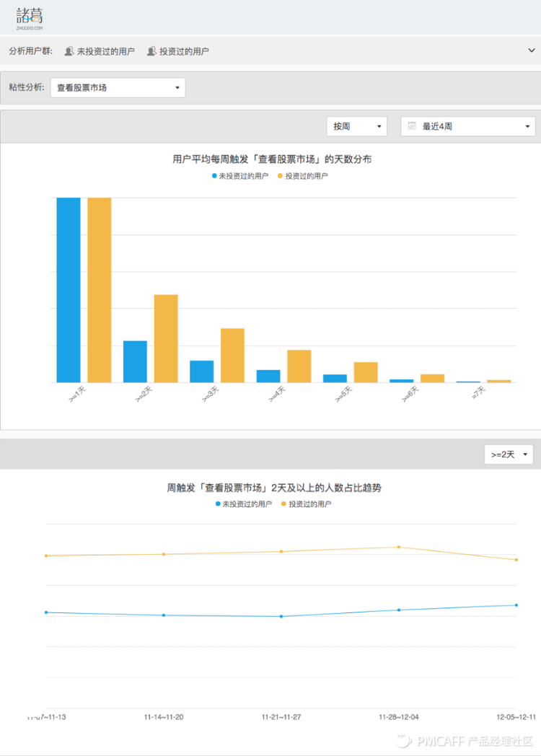Click the calendar icon in date range
Image resolution: width=541 pixels, height=756 pixels.
click(412, 126)
